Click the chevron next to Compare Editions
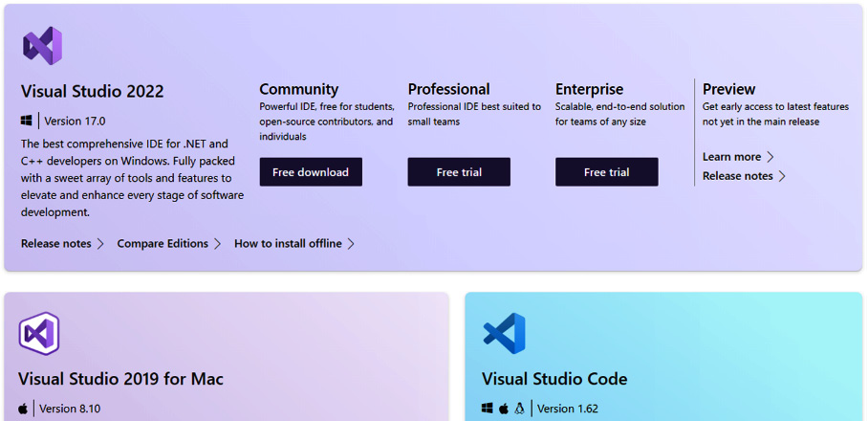868x421 pixels. point(218,244)
